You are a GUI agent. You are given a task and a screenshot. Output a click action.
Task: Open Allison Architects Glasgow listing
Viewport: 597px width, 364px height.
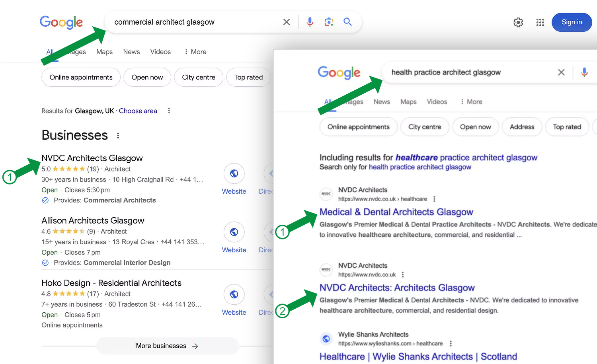[93, 220]
